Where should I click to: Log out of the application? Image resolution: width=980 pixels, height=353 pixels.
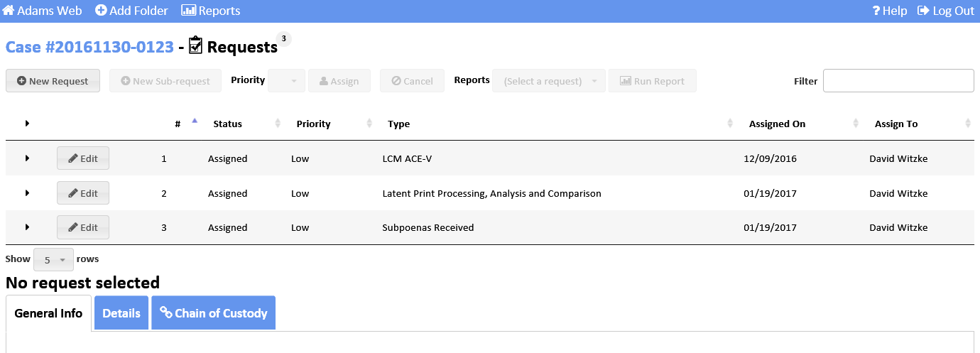click(x=945, y=11)
